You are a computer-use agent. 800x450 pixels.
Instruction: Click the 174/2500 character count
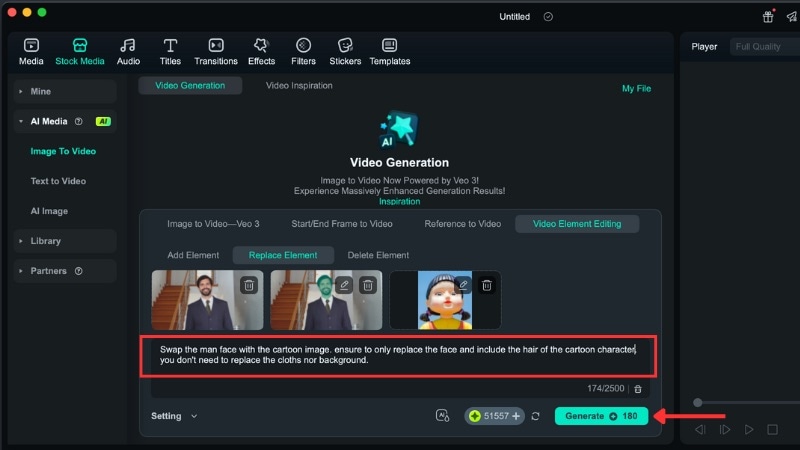[x=605, y=388]
